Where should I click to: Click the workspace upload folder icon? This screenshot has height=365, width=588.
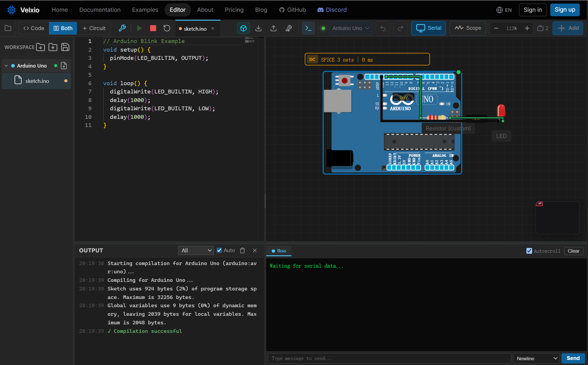tap(53, 47)
